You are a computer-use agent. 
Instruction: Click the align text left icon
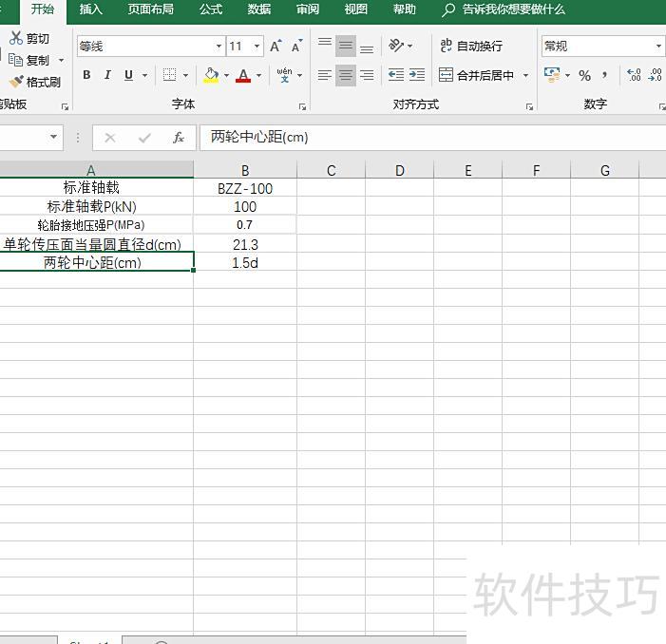[x=325, y=75]
